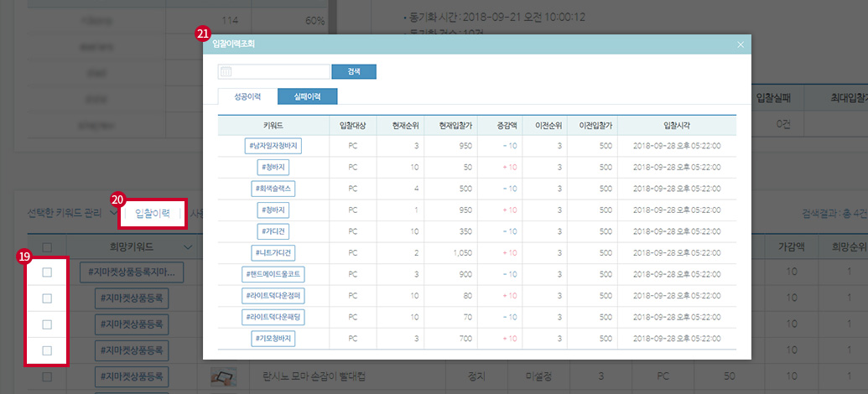Click the product thumbnail for 란시노 모마 손잡이 빨대컵
The height and width of the screenshot is (394, 868).
point(224,377)
